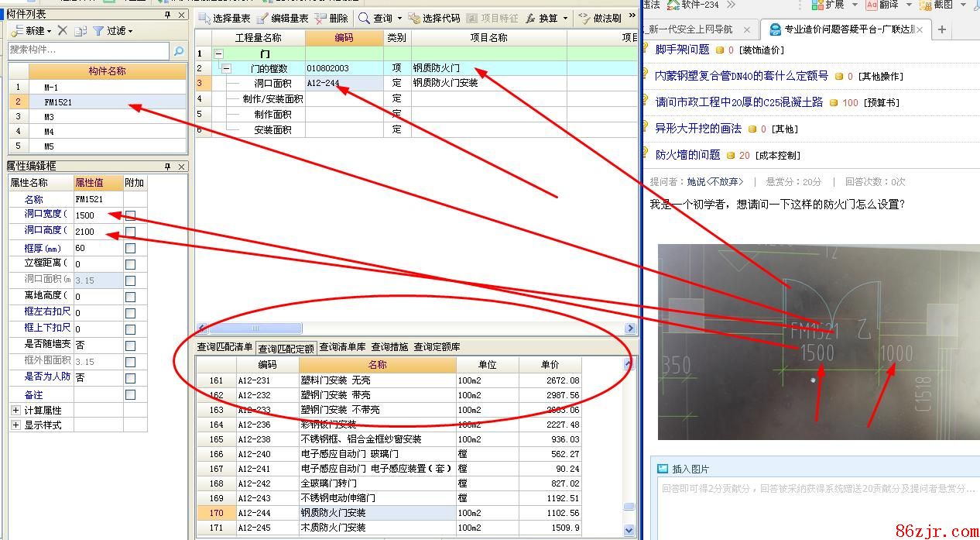Click the 搜索构件 search input field
The width and height of the screenshot is (980, 540).
[x=87, y=50]
